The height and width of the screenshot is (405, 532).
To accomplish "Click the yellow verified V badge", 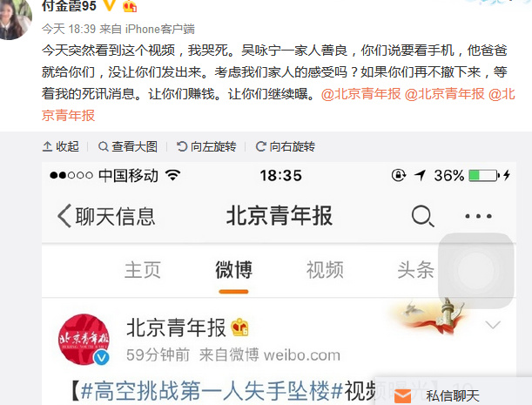I will tap(109, 4).
